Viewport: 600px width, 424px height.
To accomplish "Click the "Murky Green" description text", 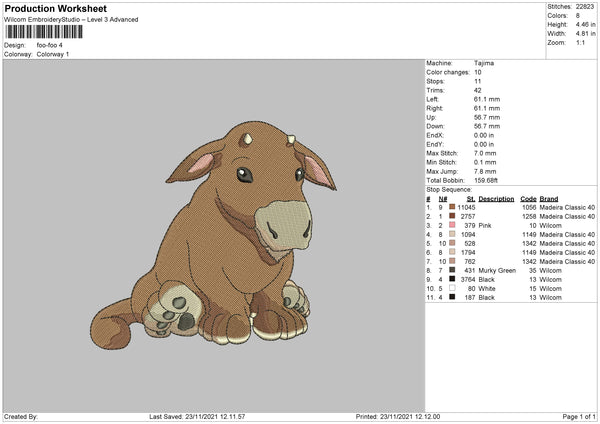I will [497, 271].
